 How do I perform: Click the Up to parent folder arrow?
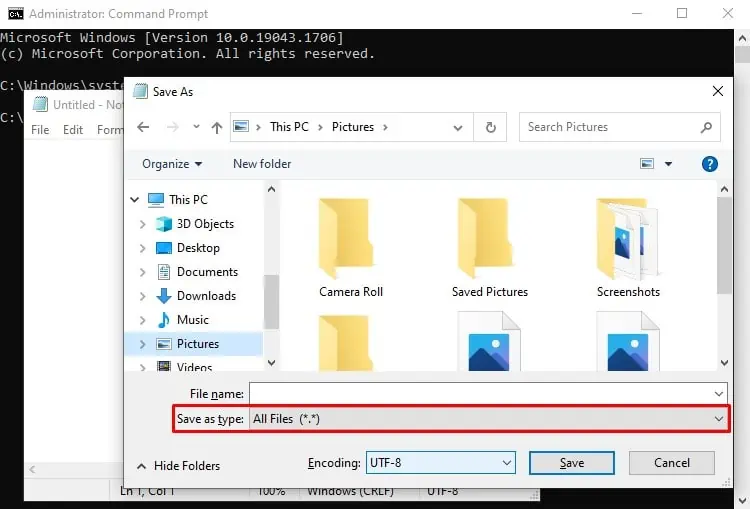click(217, 127)
